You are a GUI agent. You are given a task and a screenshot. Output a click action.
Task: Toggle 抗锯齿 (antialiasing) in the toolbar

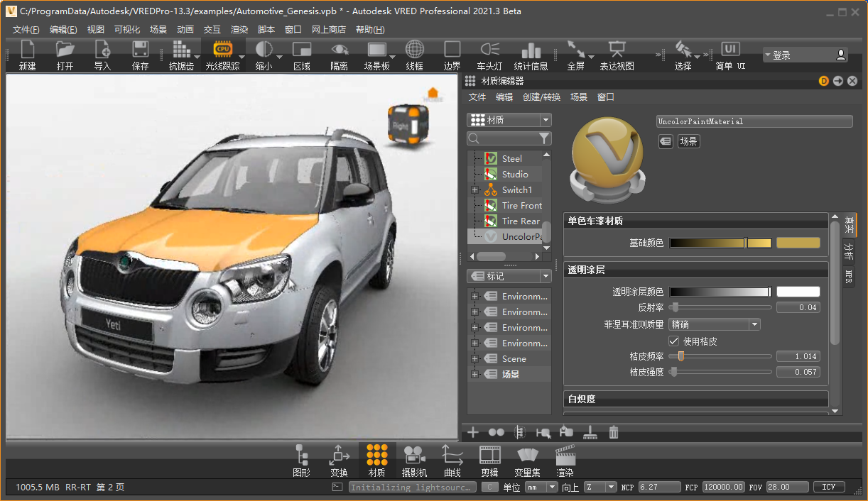pos(181,50)
